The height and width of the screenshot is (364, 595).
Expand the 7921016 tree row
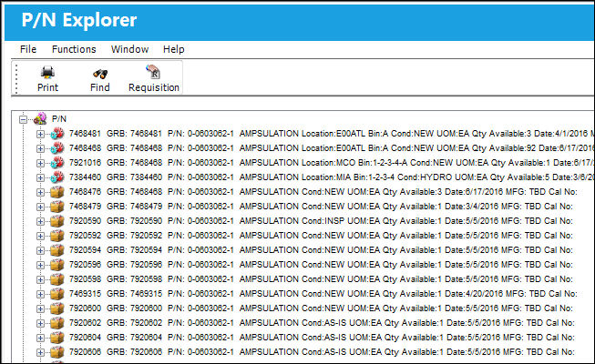point(40,164)
